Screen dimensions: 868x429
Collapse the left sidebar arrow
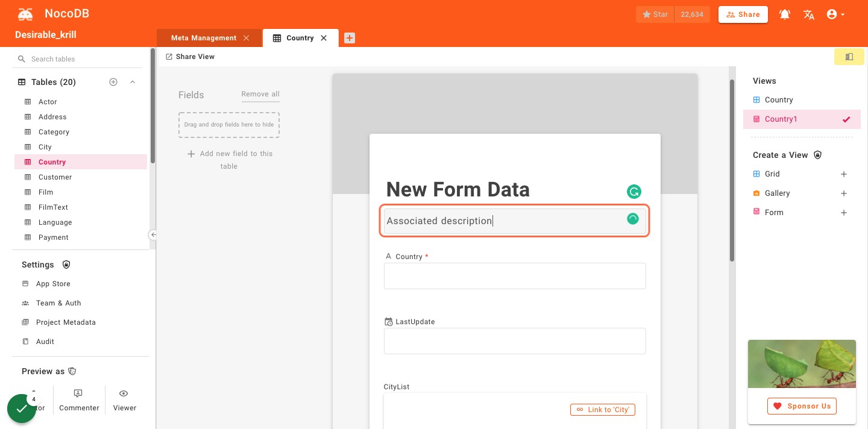[x=153, y=235]
